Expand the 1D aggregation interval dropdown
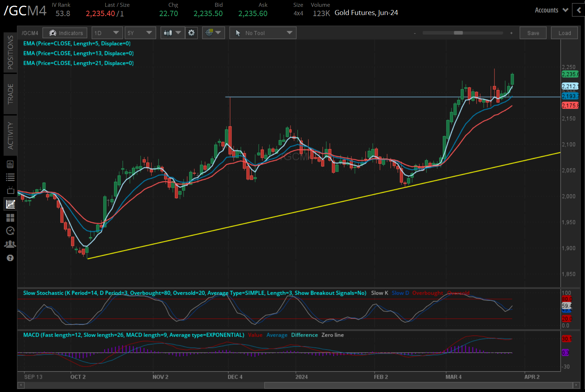The image size is (585, 392). (x=107, y=33)
